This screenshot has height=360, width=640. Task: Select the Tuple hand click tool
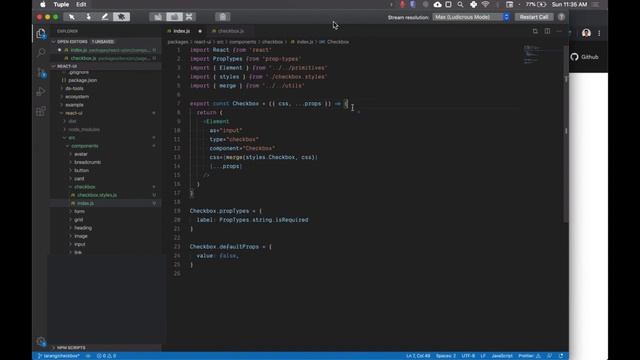(x=88, y=17)
